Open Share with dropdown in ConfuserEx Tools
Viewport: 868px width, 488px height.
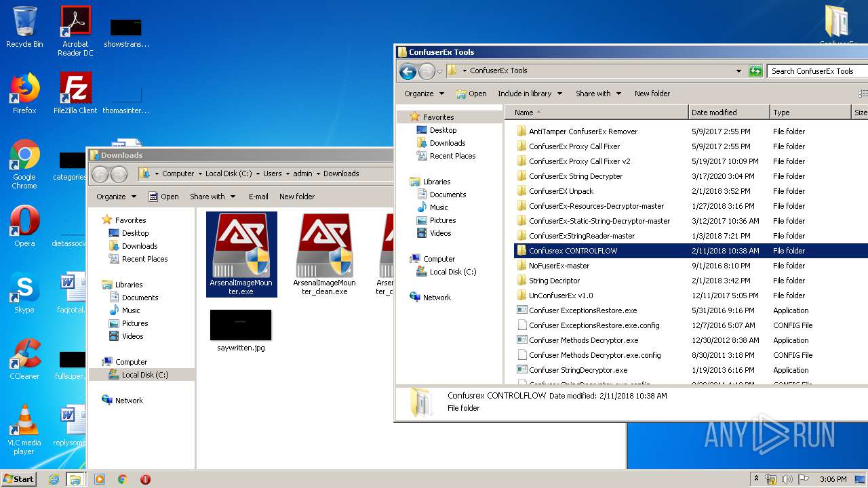click(598, 94)
